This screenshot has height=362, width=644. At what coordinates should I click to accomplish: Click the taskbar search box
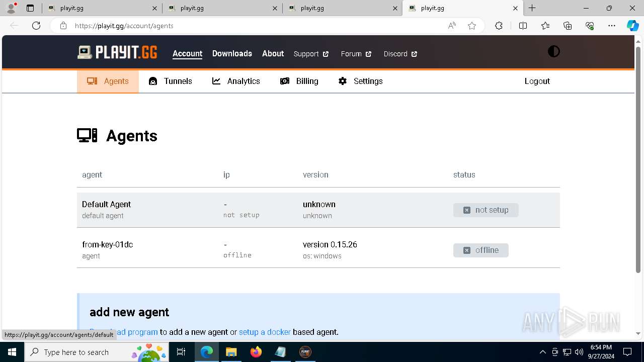point(97,352)
